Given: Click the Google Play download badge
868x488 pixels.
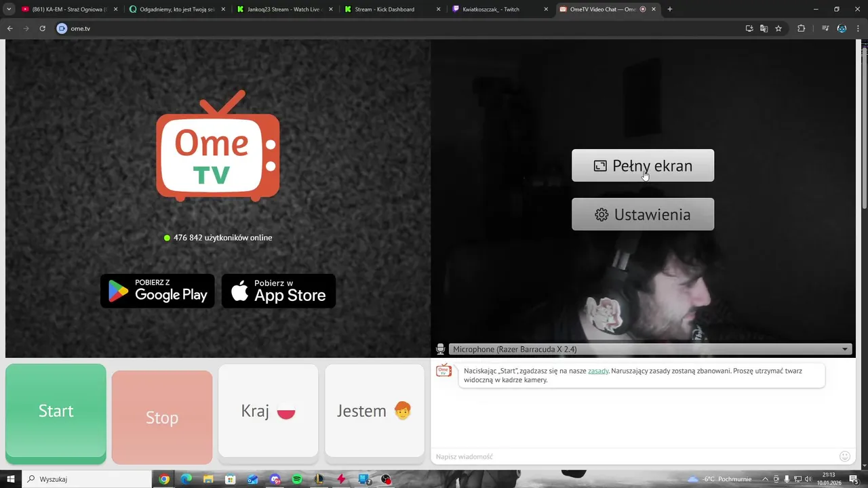Looking at the screenshot, I should (157, 291).
